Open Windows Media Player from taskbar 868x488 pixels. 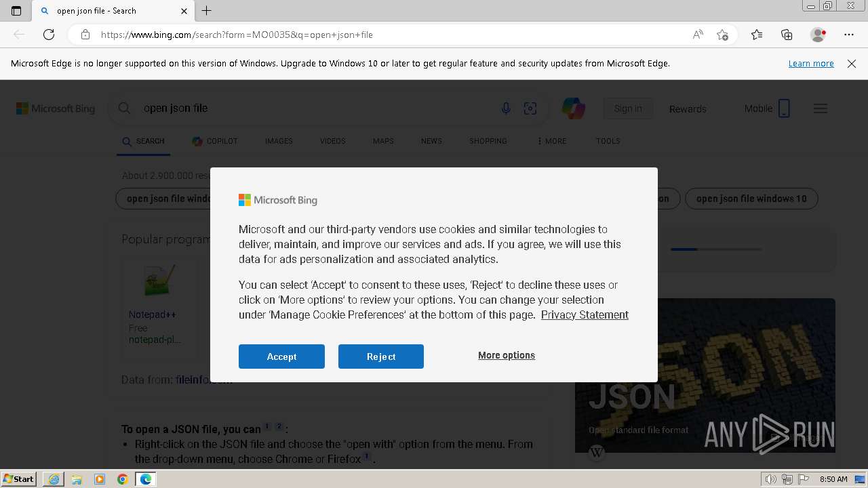pyautogui.click(x=100, y=479)
